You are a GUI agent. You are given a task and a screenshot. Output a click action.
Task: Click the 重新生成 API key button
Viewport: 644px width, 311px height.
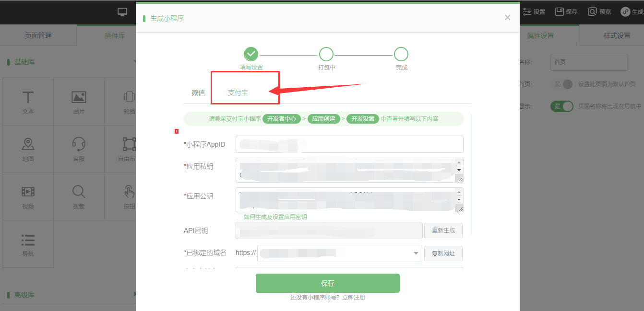tap(443, 230)
